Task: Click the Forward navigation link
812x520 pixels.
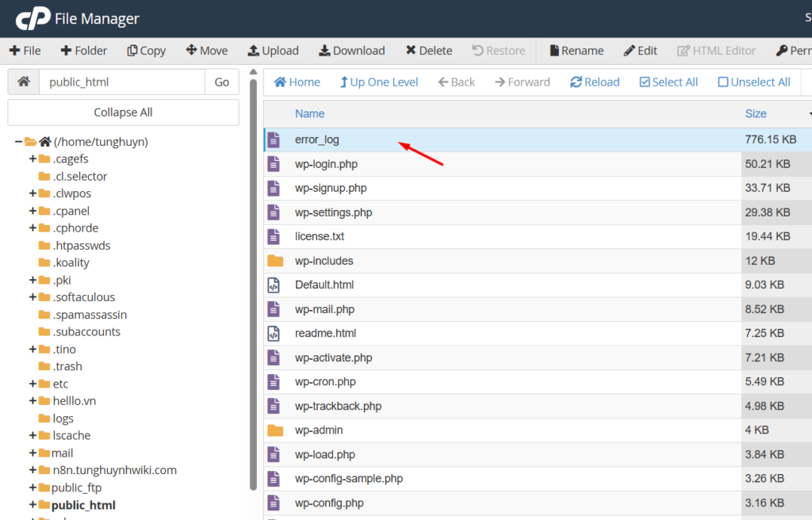Action: 523,82
